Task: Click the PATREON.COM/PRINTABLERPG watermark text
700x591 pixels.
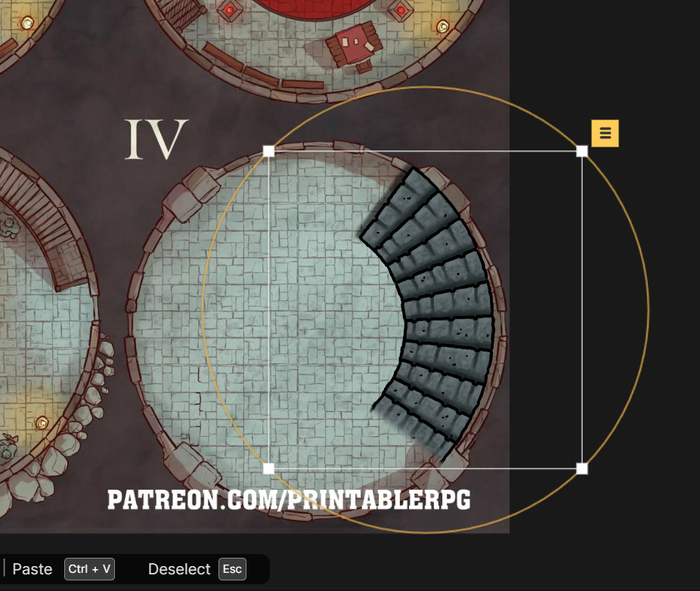Action: click(x=289, y=500)
